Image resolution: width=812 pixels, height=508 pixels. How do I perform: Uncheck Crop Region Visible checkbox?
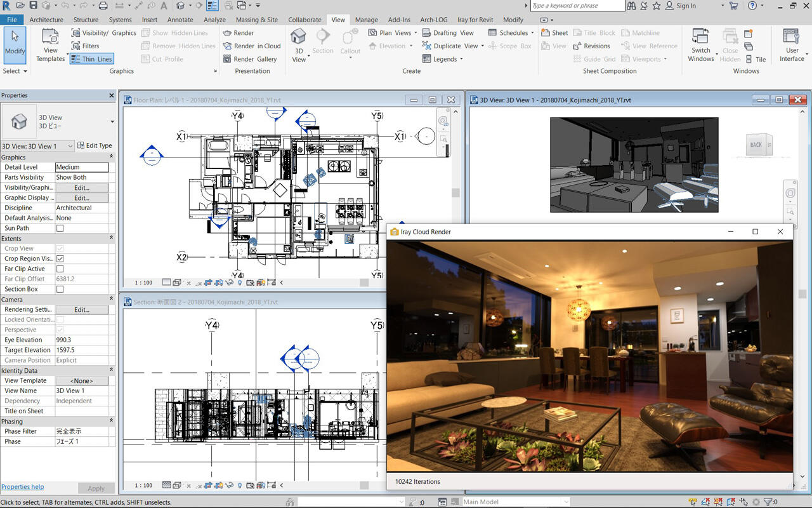click(x=60, y=259)
